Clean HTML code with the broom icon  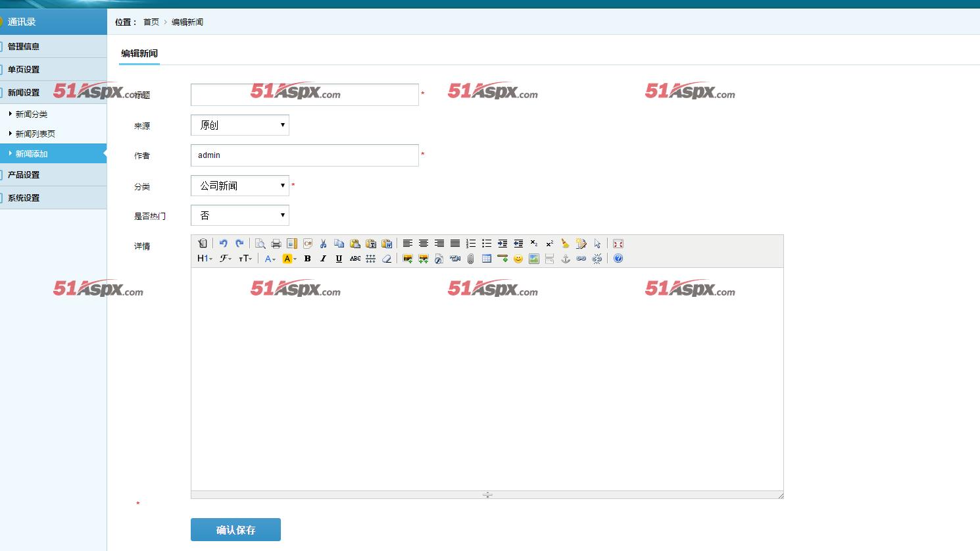click(x=566, y=244)
